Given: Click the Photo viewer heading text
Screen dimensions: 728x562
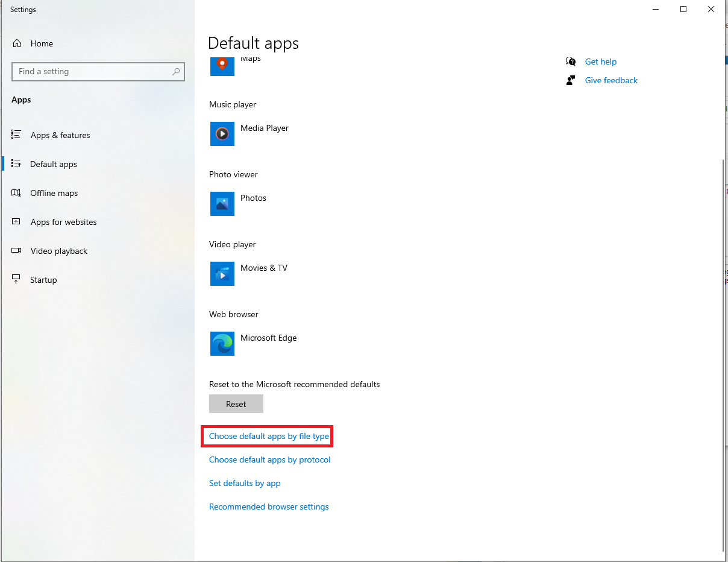Looking at the screenshot, I should (x=233, y=174).
